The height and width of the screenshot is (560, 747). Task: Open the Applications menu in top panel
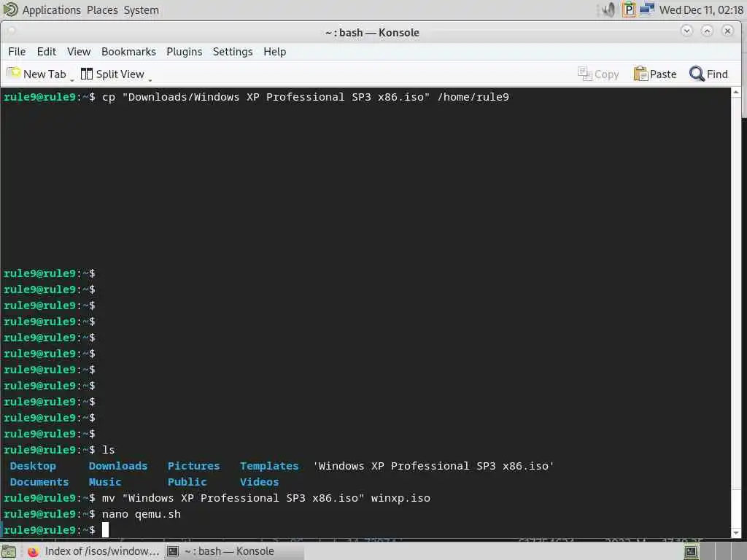click(x=52, y=10)
